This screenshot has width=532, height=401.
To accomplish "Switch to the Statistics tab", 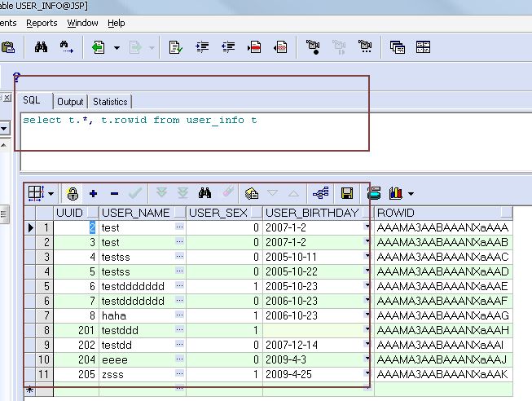I will [x=110, y=102].
